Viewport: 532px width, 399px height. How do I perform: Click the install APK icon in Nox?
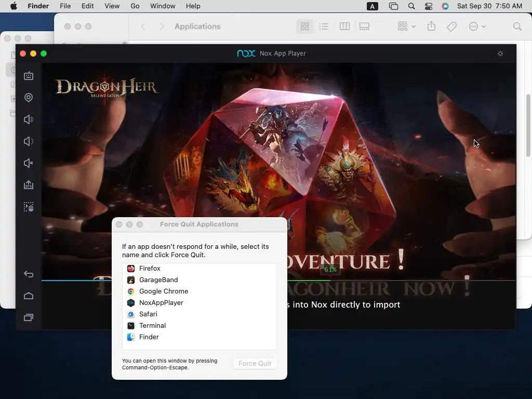click(29, 185)
